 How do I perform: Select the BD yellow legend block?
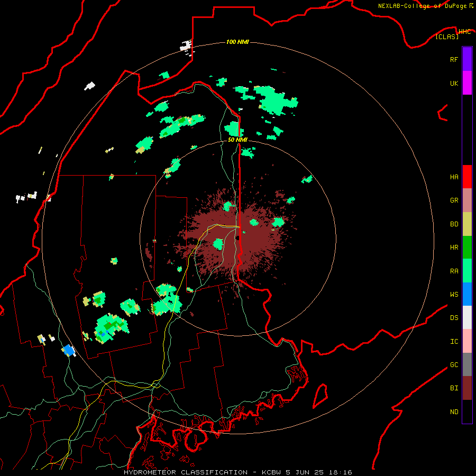[x=467, y=224]
